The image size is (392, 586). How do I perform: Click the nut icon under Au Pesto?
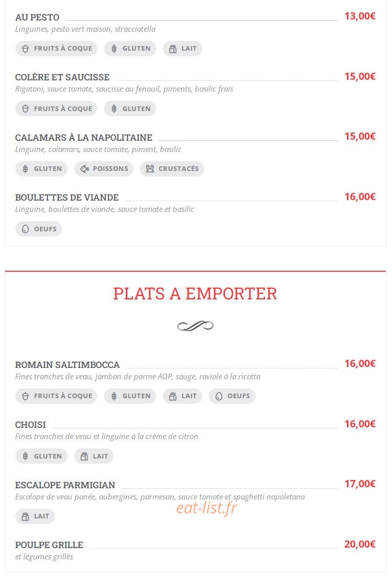click(x=25, y=49)
